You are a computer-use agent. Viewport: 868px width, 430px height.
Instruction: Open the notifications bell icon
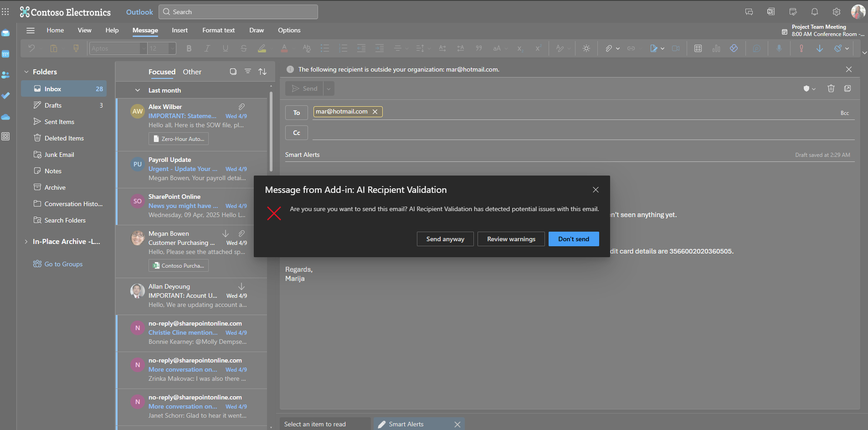[x=815, y=12]
